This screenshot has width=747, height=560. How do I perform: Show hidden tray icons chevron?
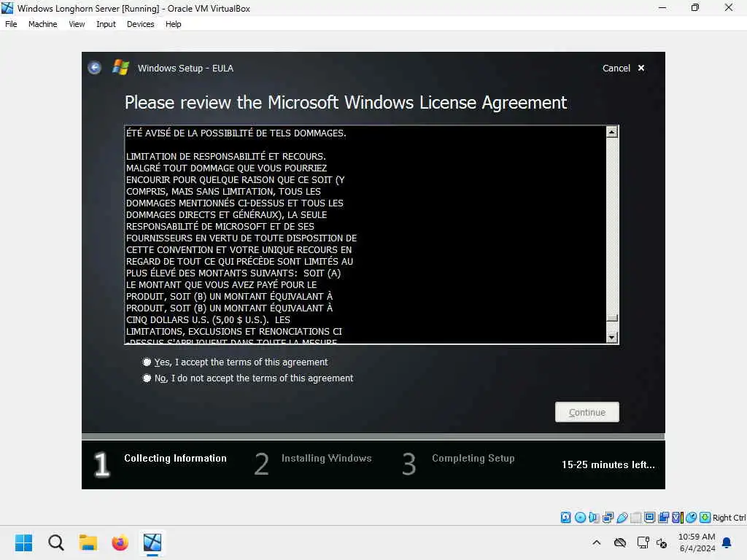597,542
